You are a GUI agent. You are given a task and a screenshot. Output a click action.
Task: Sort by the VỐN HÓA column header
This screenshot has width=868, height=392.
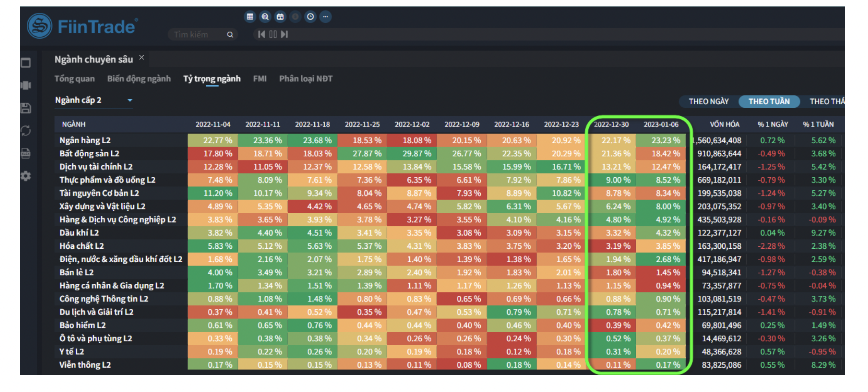click(x=724, y=124)
